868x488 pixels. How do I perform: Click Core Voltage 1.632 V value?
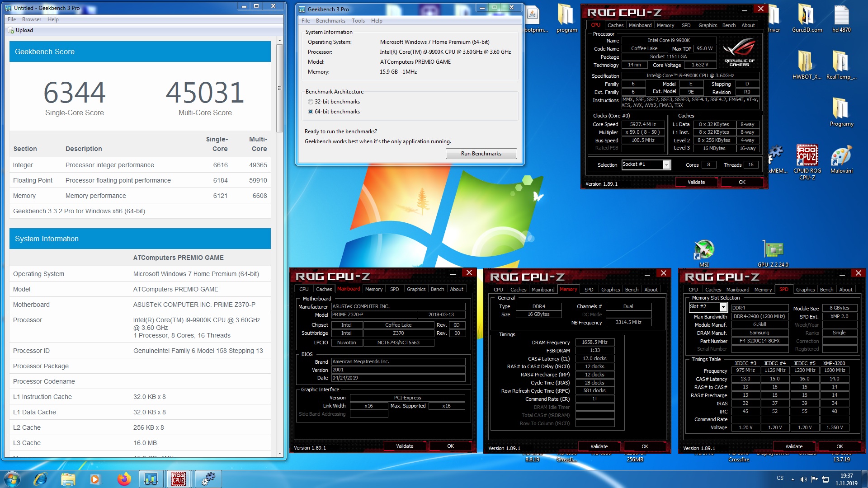click(700, 65)
